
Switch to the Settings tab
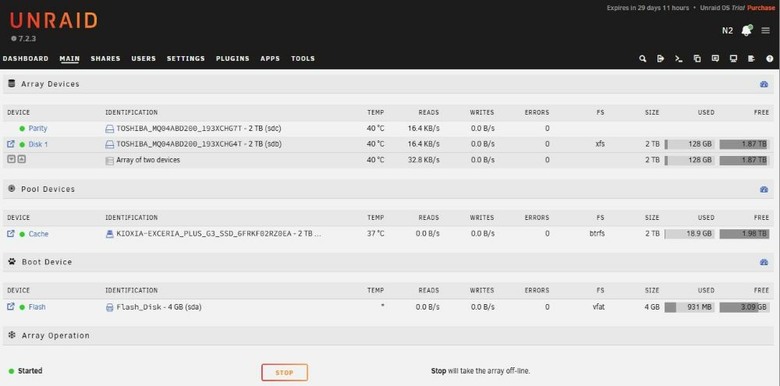tap(186, 59)
